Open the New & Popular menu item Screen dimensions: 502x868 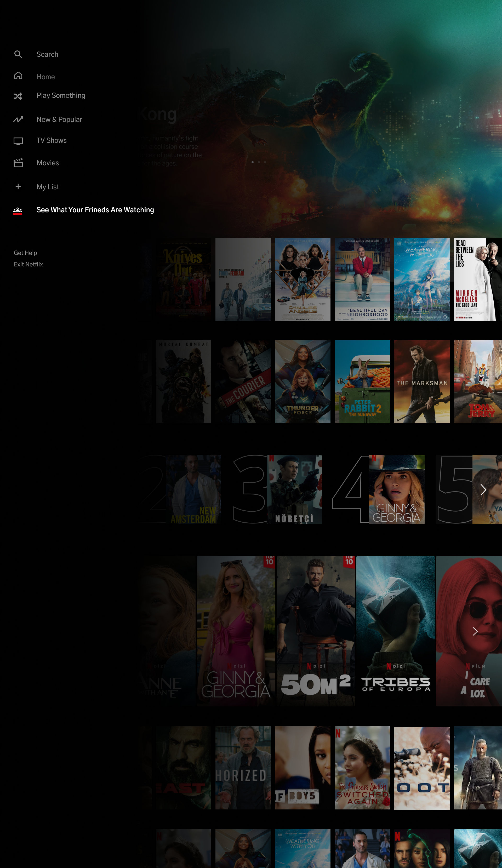(x=59, y=119)
